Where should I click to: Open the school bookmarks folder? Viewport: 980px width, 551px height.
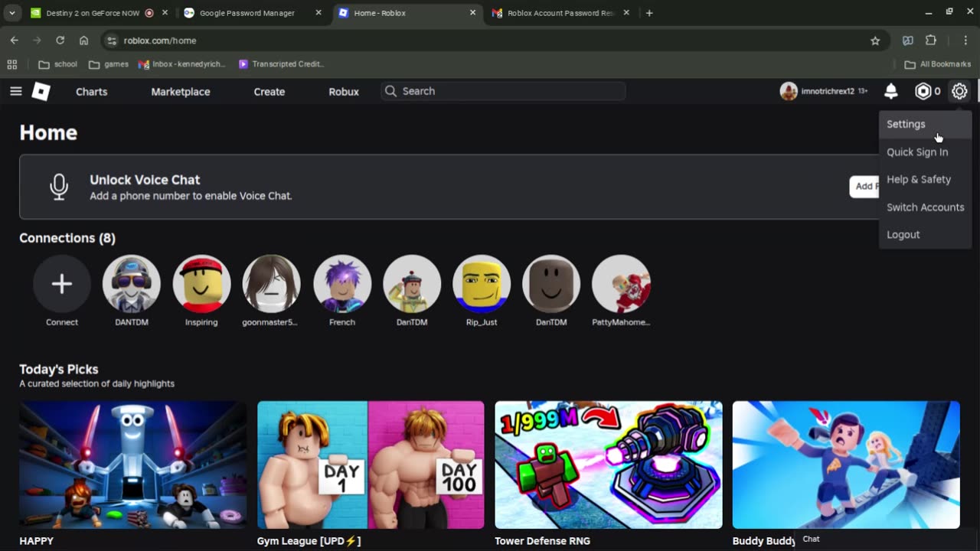click(x=58, y=64)
